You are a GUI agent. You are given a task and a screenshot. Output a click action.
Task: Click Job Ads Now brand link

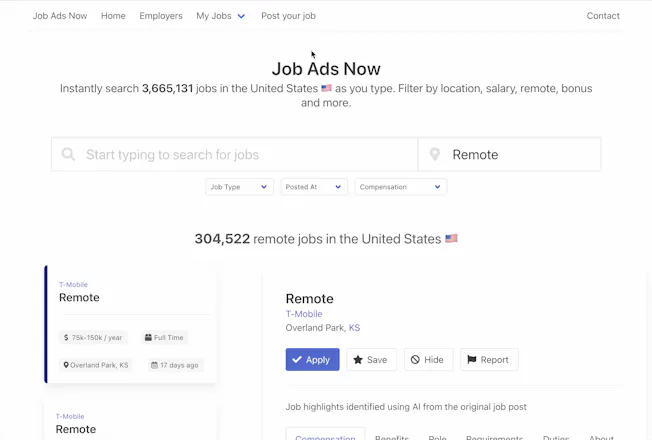60,16
